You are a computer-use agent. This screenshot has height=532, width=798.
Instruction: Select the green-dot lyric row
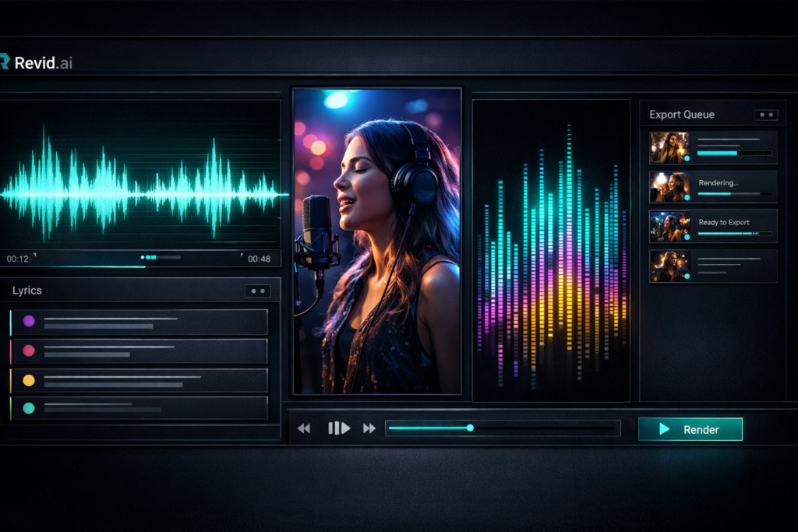pos(140,408)
